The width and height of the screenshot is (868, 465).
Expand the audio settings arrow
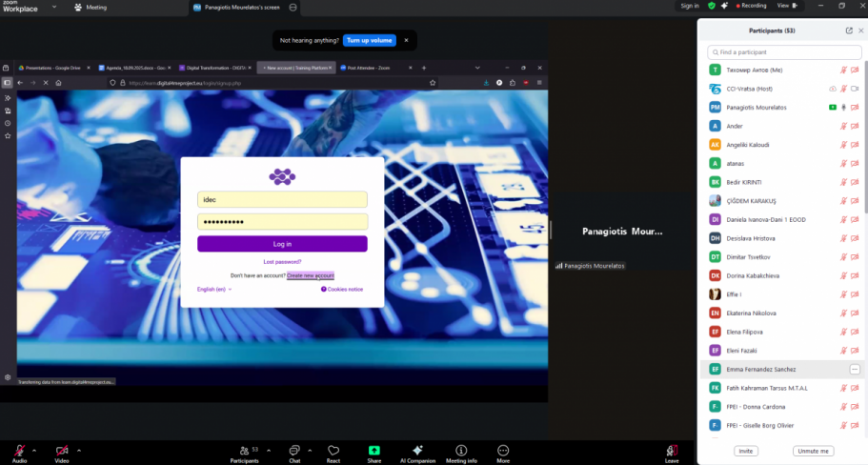[34, 449]
